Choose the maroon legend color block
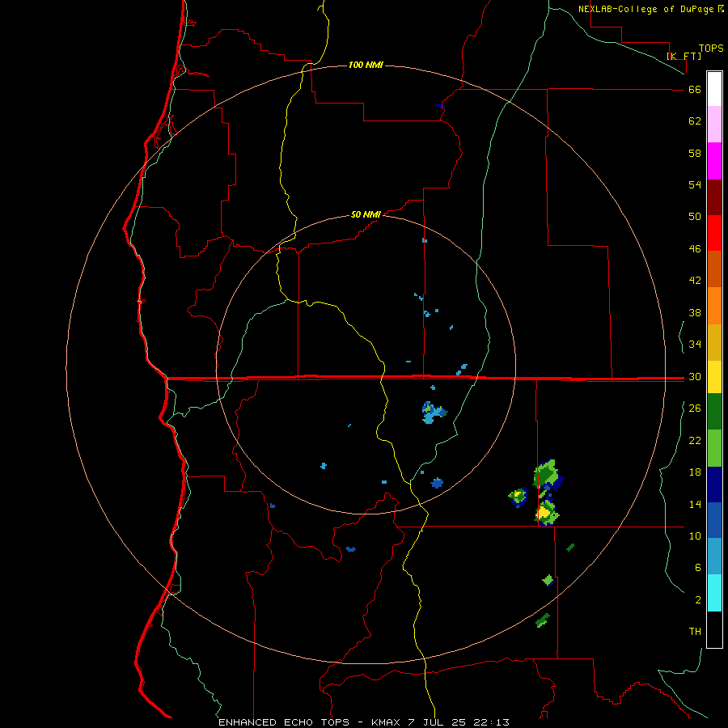Image resolution: width=728 pixels, height=728 pixels. pyautogui.click(x=714, y=197)
